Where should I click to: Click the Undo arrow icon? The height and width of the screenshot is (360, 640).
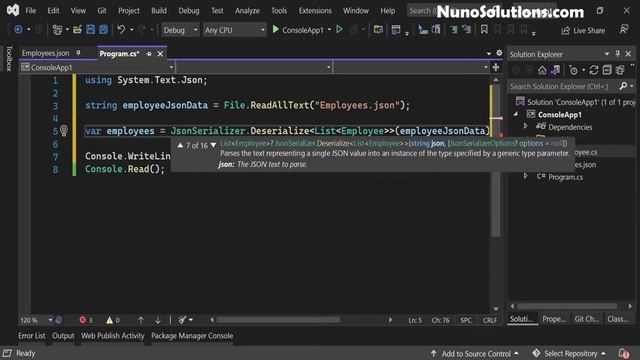point(121,29)
